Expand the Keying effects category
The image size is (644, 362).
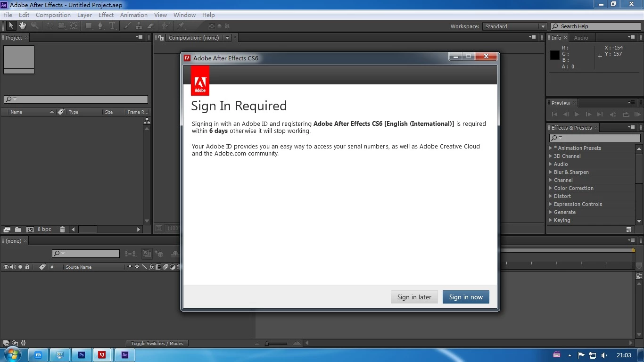pyautogui.click(x=551, y=220)
